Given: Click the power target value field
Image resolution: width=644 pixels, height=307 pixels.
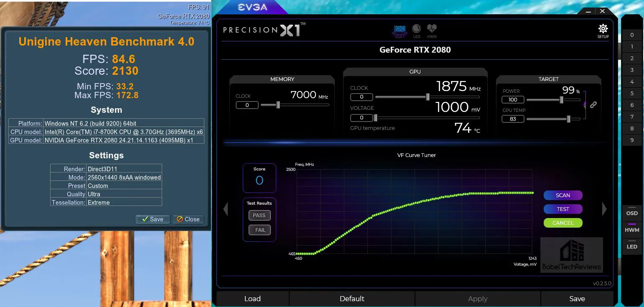Looking at the screenshot, I should (x=513, y=99).
